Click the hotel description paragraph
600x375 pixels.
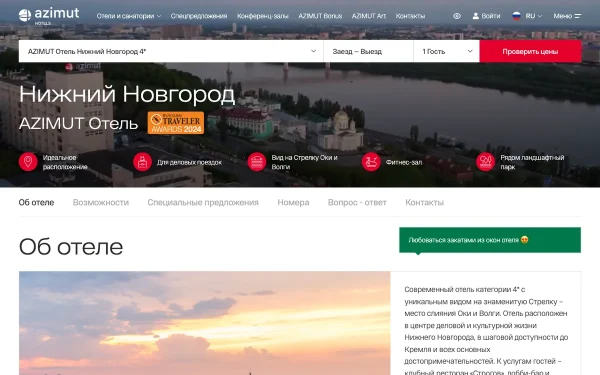pyautogui.click(x=486, y=330)
